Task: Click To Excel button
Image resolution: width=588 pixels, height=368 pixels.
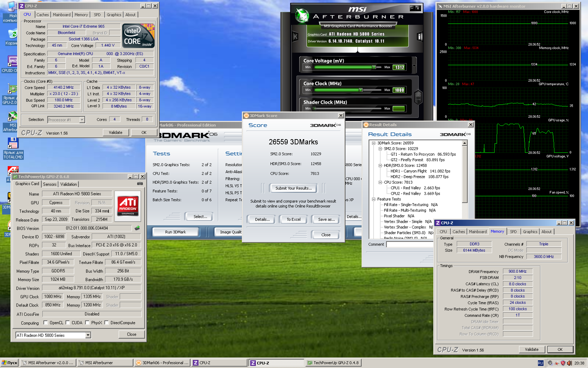Action: pyautogui.click(x=293, y=219)
